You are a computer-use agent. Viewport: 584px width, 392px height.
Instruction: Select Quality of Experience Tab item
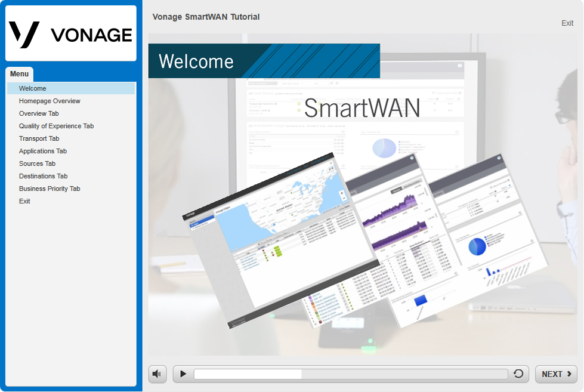71,126
